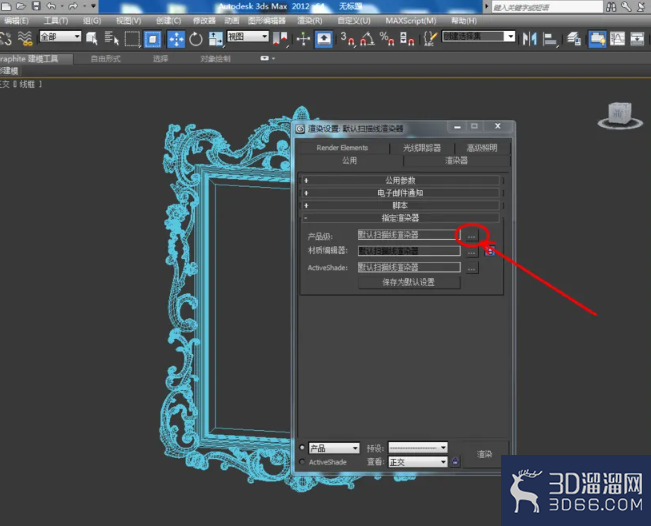The image size is (651, 526).
Task: Open the 创建选择集 named selection dropdown
Action: [478, 37]
